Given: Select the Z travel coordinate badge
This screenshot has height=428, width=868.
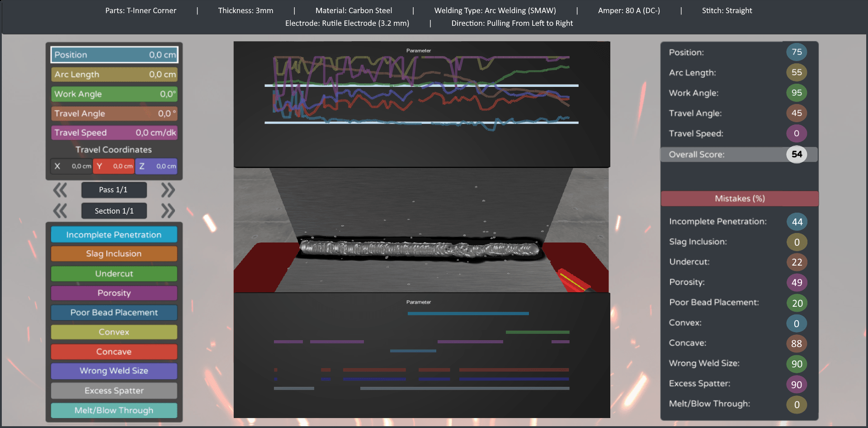Looking at the screenshot, I should tap(156, 166).
